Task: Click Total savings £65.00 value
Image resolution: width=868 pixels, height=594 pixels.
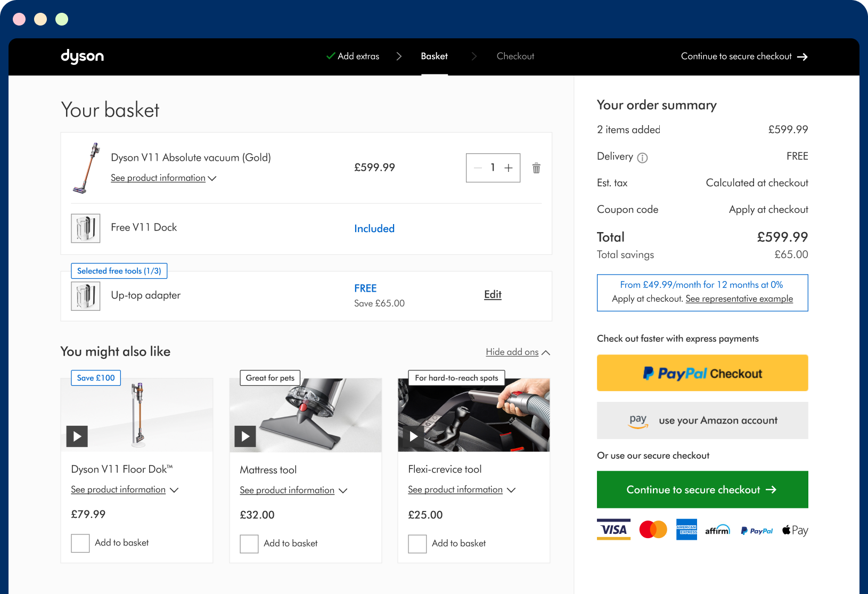Action: click(791, 255)
